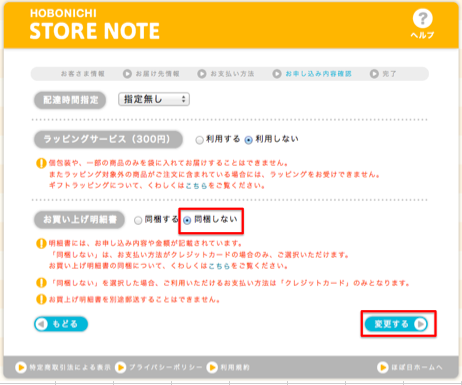
Task: Click the arrow icon beside ほぼ日ホームへ
Action: click(x=383, y=367)
